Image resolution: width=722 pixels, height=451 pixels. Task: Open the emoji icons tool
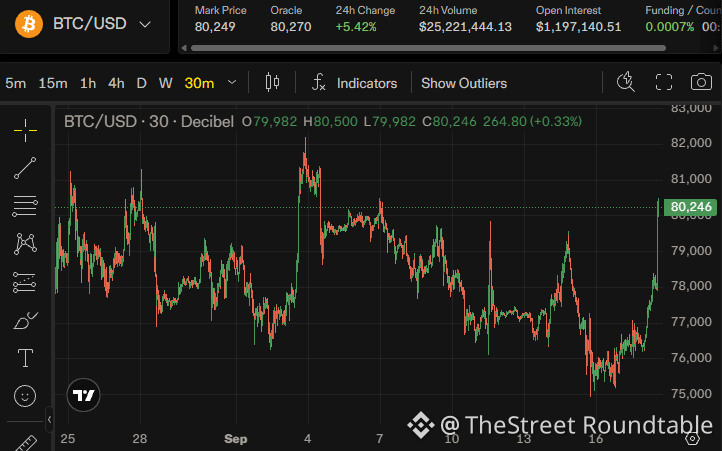coord(25,396)
